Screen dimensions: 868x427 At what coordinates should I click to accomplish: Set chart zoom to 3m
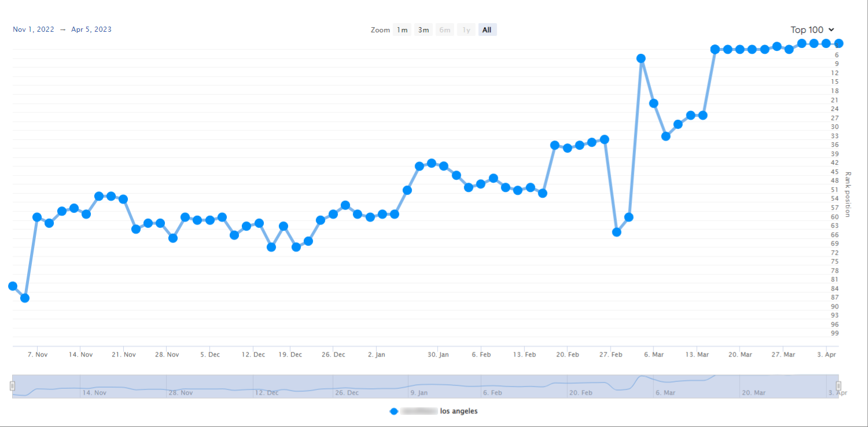click(x=424, y=30)
